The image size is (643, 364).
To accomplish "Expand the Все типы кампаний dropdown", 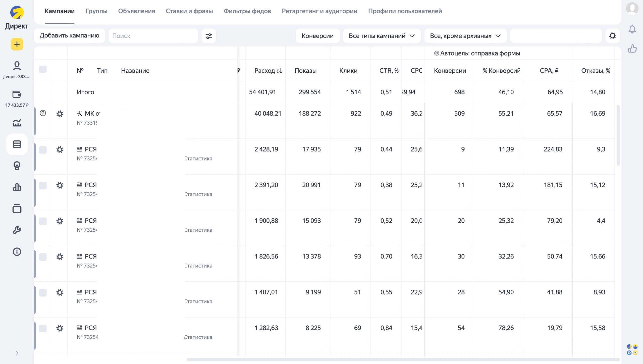I will (x=382, y=36).
